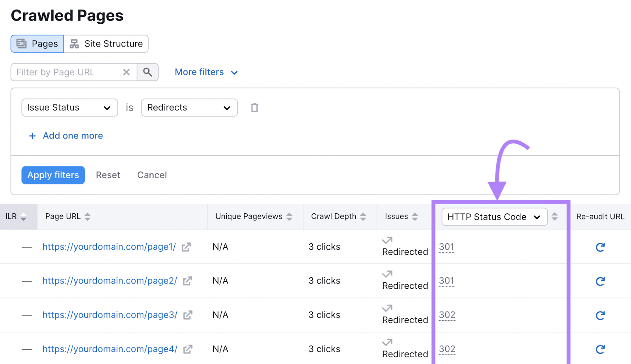This screenshot has width=631, height=364.
Task: Click the Re-audit icon for page1
Action: coord(600,247)
